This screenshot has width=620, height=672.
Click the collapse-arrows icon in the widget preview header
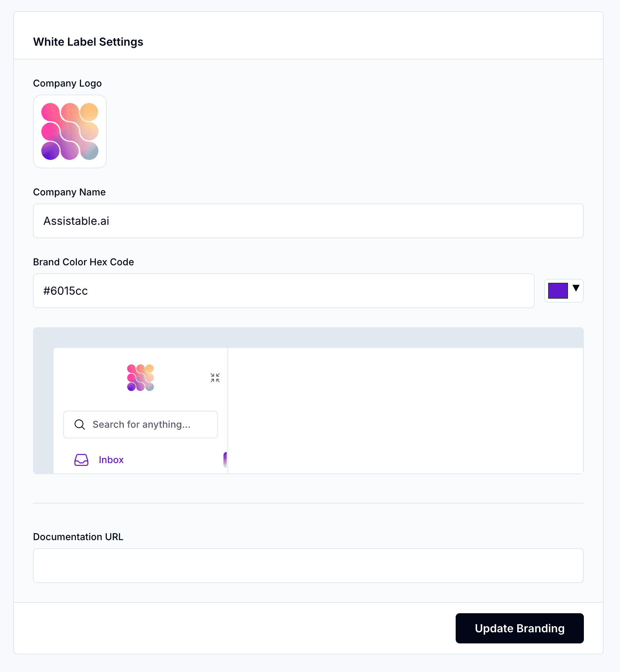point(214,377)
